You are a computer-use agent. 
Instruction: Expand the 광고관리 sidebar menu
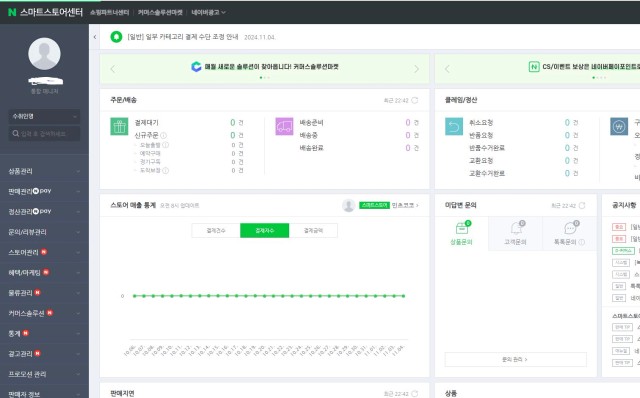tap(44, 354)
